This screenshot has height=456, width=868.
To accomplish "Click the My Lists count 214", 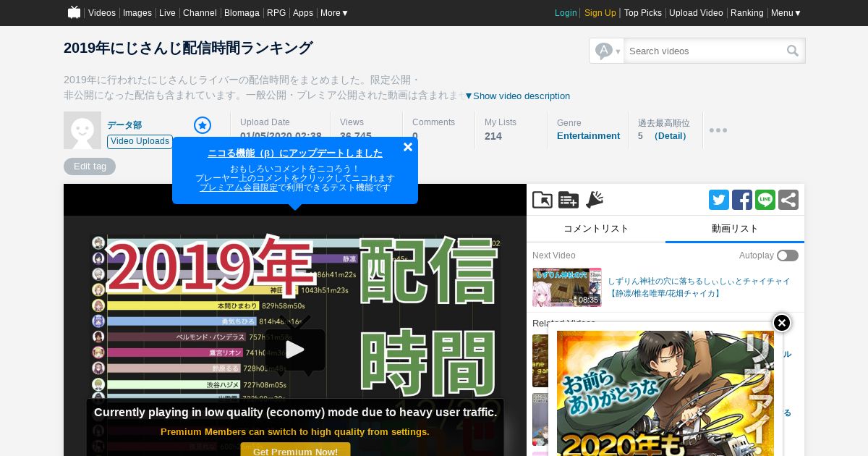I will (x=493, y=136).
